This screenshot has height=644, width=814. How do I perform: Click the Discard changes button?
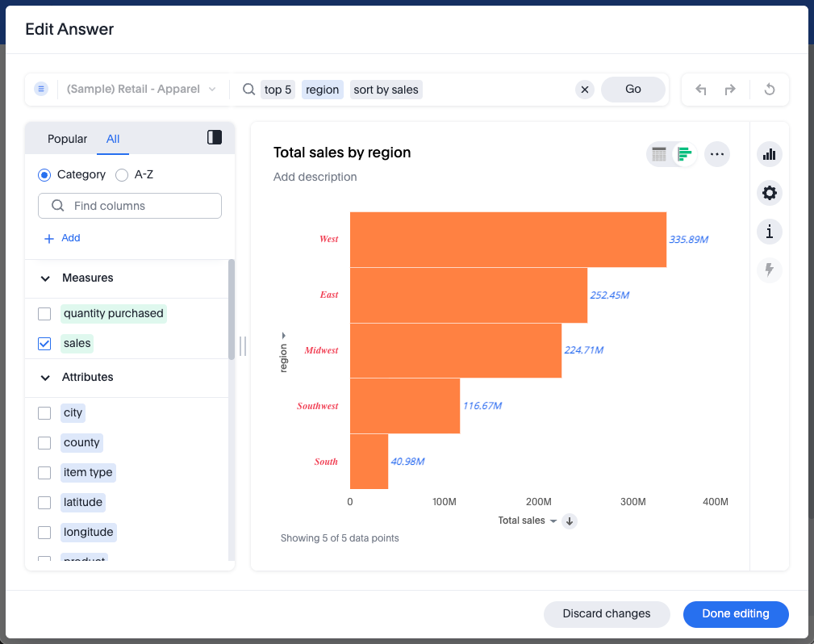(606, 613)
